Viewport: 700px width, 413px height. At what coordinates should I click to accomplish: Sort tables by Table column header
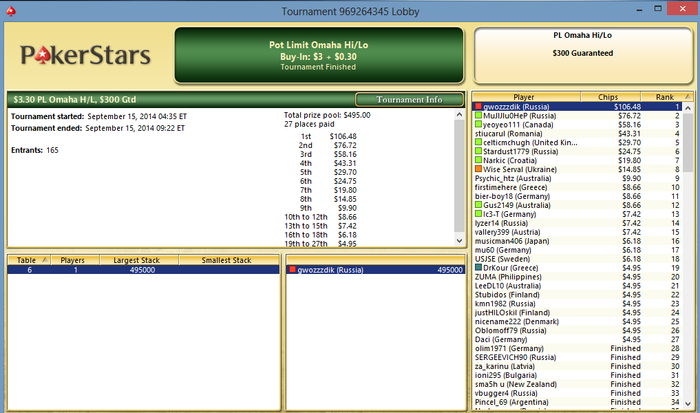29,260
